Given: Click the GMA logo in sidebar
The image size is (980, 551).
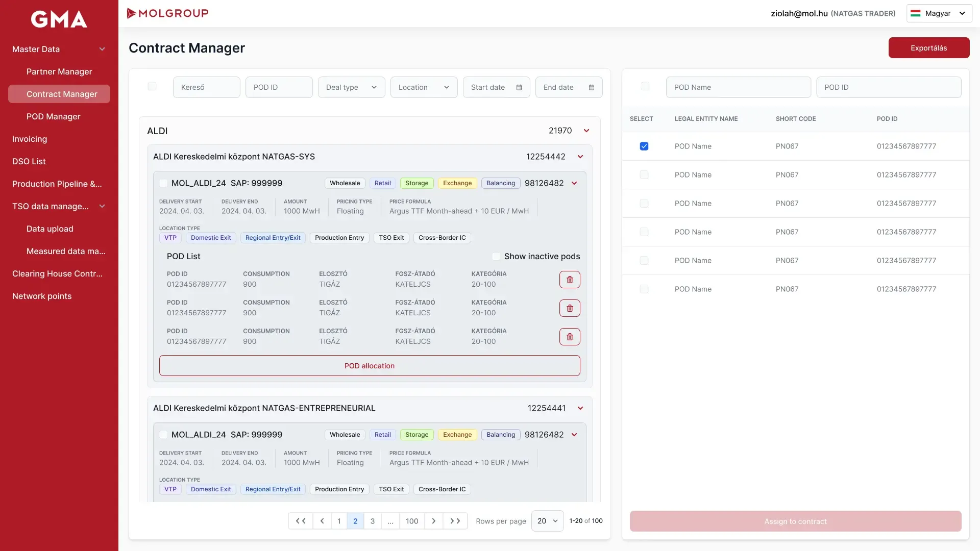Looking at the screenshot, I should (59, 19).
